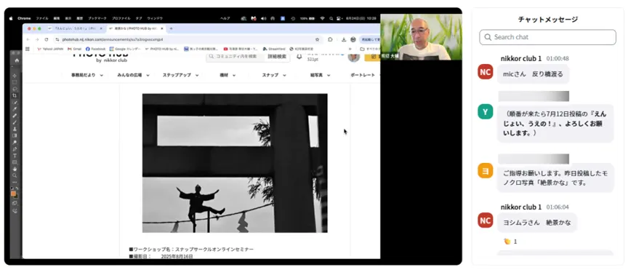This screenshot has width=644, height=275.
Task: Open the 絶景かな monochrome torii photo
Action: point(235,163)
